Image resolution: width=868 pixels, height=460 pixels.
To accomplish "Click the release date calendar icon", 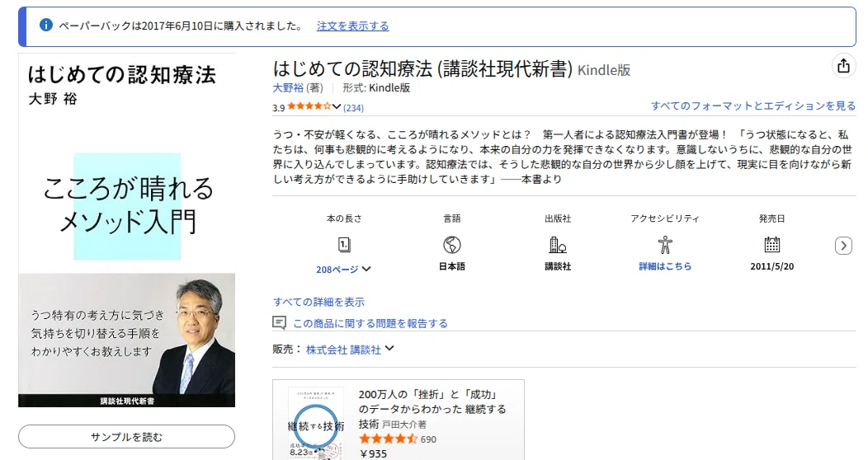I will 771,244.
